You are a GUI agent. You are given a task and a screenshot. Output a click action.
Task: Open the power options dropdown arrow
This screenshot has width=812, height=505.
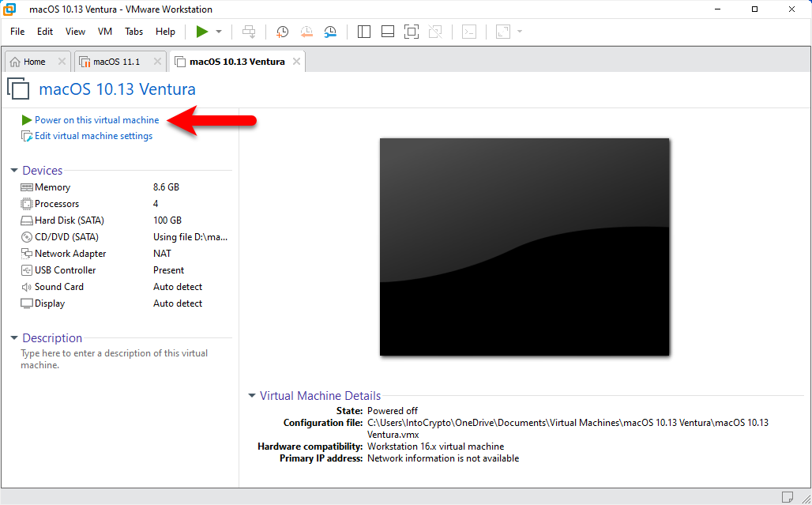point(219,32)
